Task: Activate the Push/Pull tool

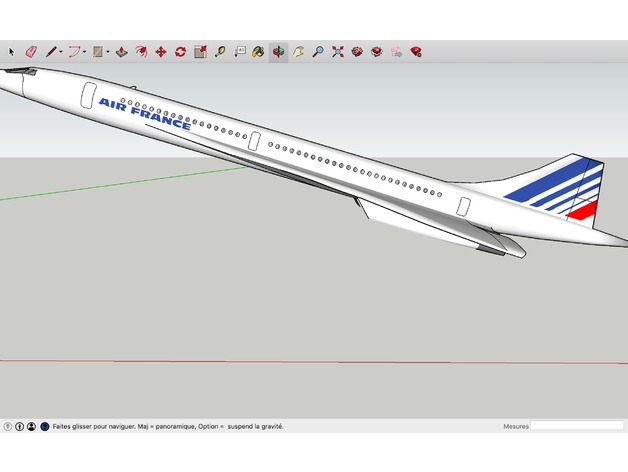Action: 122,52
